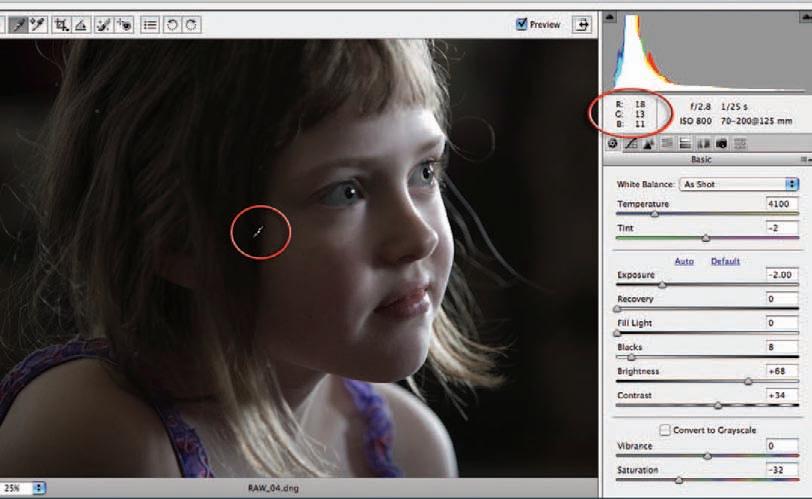Image resolution: width=812 pixels, height=499 pixels.
Task: Click the Tint value field
Action: tap(781, 228)
